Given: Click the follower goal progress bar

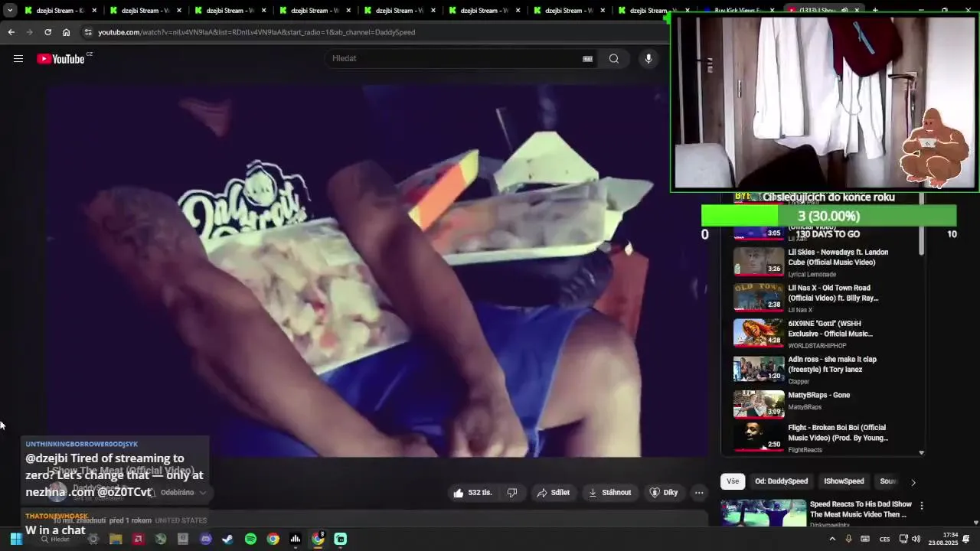Looking at the screenshot, I should [x=828, y=216].
